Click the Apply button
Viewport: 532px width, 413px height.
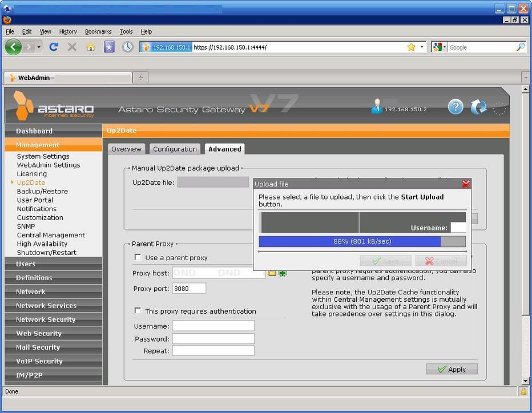point(452,369)
